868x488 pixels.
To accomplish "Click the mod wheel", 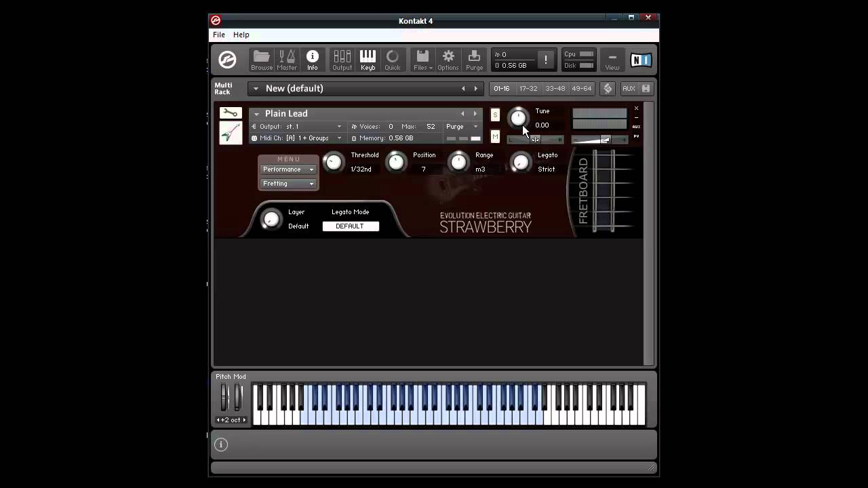I will [x=238, y=398].
